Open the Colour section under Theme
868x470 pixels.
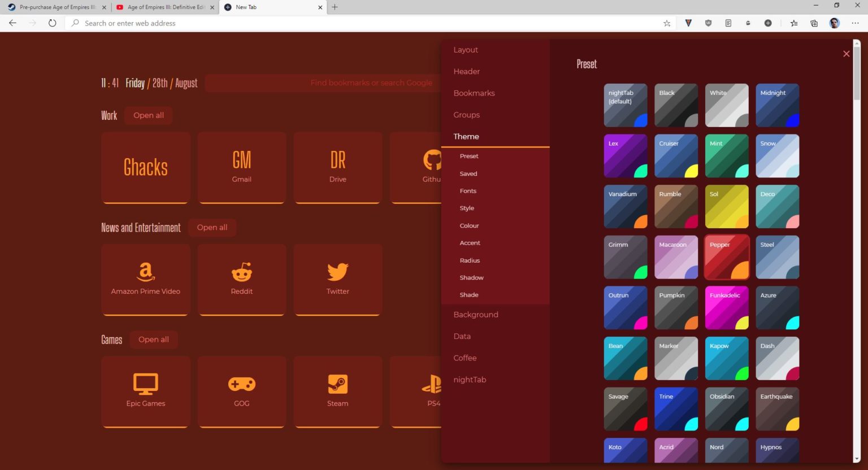point(469,225)
